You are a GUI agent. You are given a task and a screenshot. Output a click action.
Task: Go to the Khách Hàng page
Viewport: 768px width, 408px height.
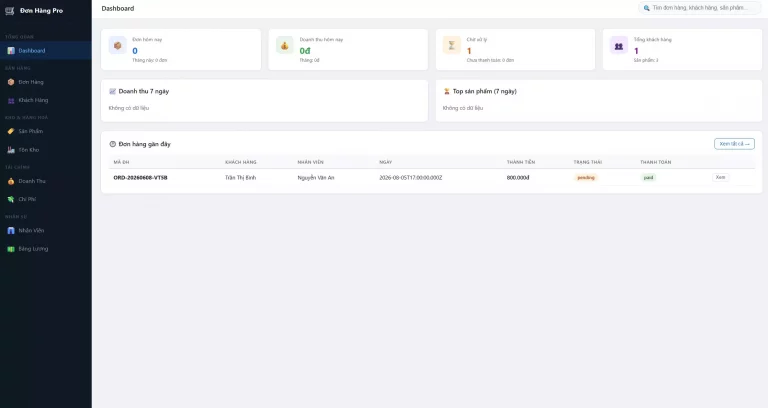(x=46, y=100)
